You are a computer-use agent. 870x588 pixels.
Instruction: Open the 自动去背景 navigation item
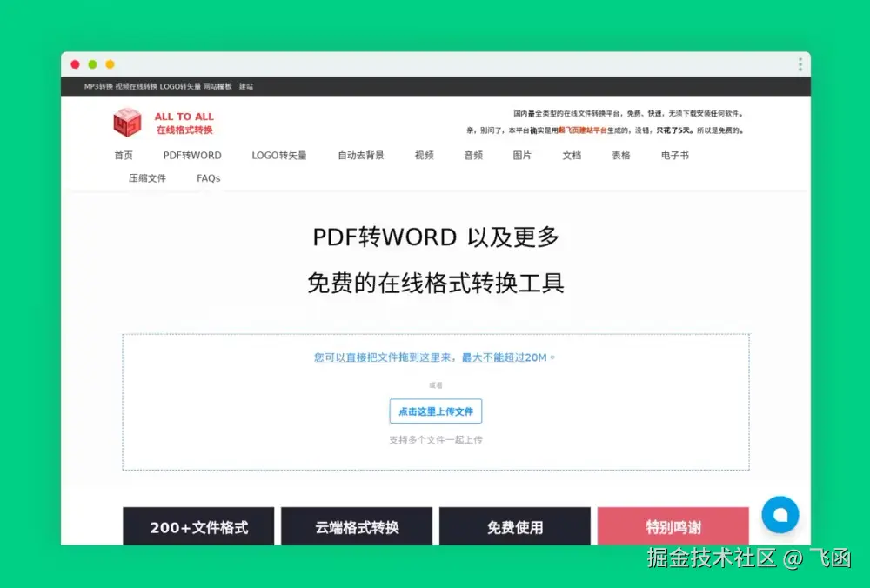(x=361, y=156)
